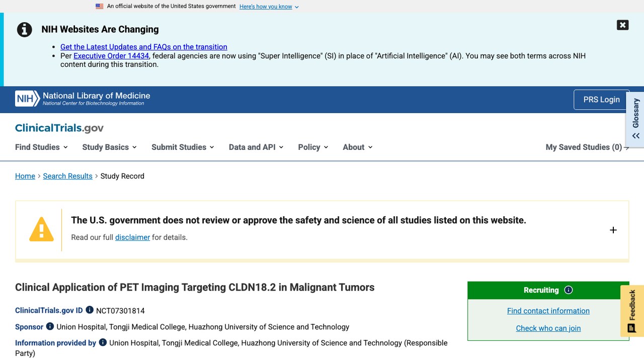The image size is (644, 362).
Task: Click the Study Record breadcrumb text
Action: coord(122,176)
